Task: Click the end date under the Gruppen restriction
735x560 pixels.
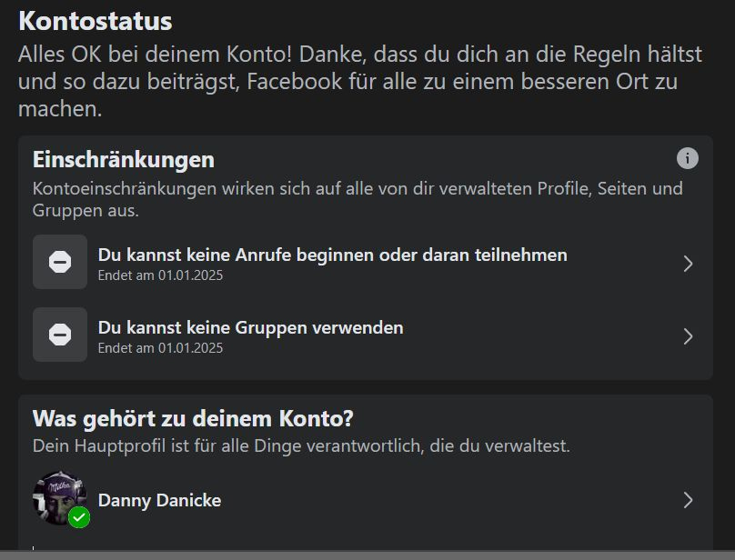Action: coord(160,348)
